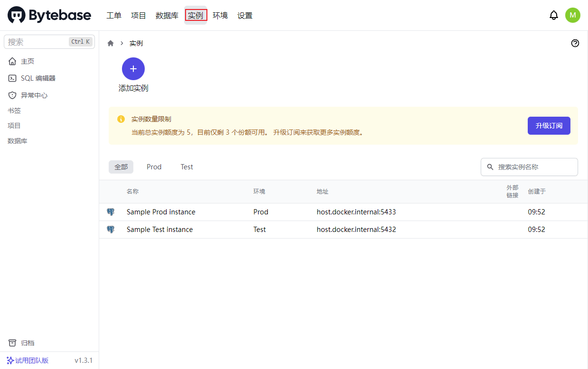Viewport: 588px width, 369px height.
Task: Click the 升级订阅 button
Action: [x=549, y=126]
